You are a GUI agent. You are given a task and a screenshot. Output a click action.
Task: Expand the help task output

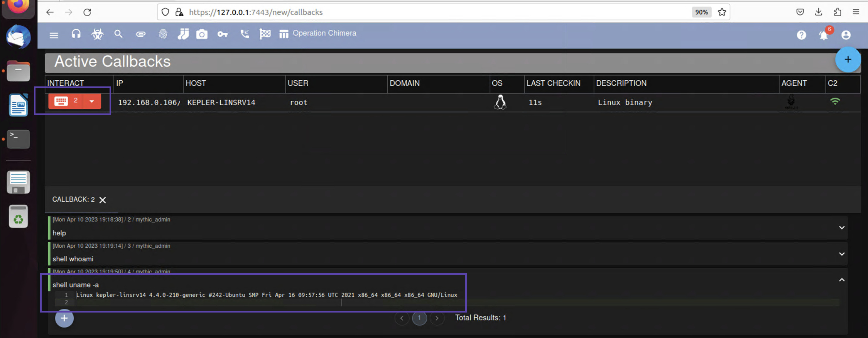click(x=841, y=228)
